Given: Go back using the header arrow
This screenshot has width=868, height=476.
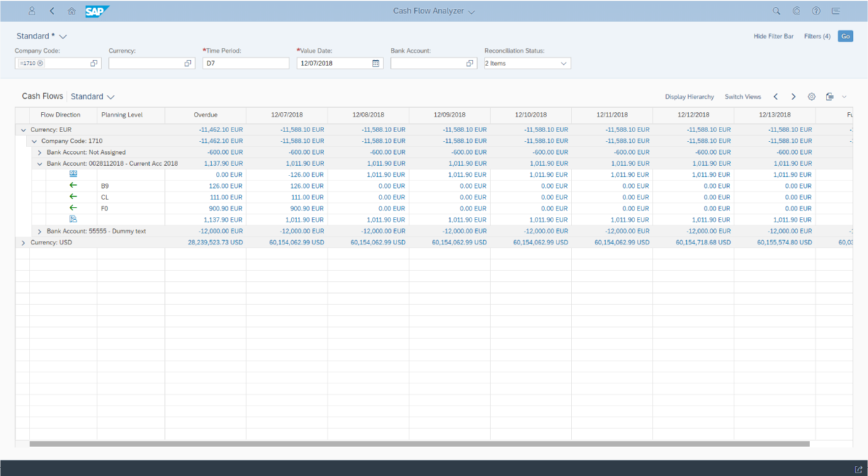Looking at the screenshot, I should pos(52,11).
